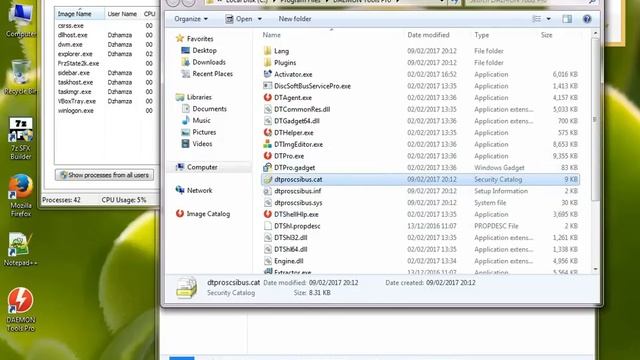Select the DTShellHlp.exe file icon

coord(267,214)
